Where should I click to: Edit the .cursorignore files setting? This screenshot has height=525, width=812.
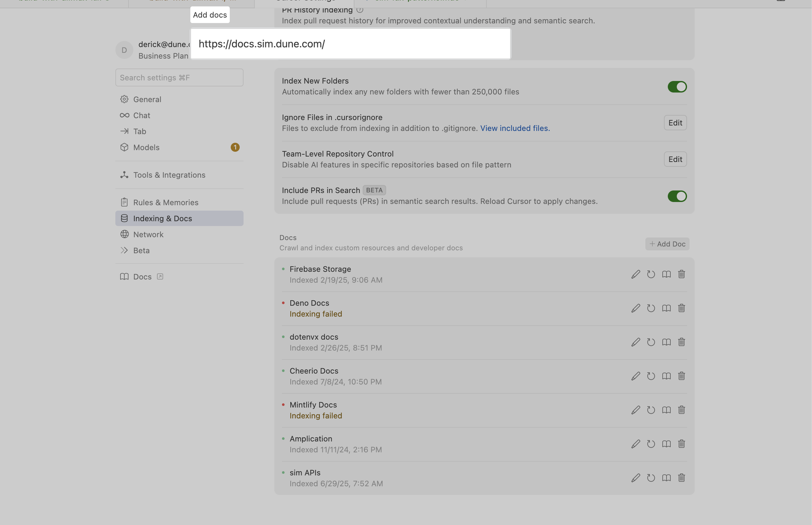point(675,123)
